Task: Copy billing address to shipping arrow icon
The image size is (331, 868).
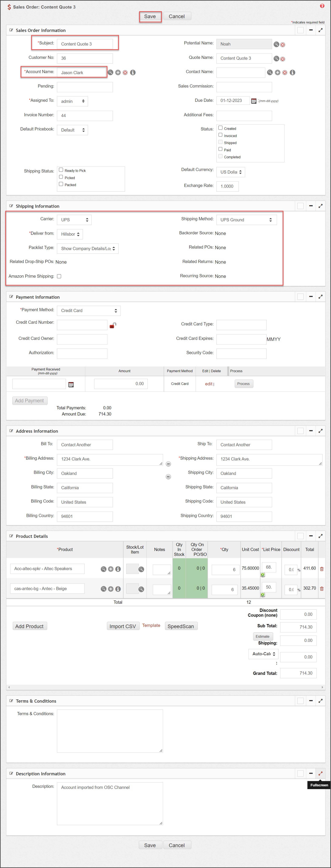Action: point(168,464)
